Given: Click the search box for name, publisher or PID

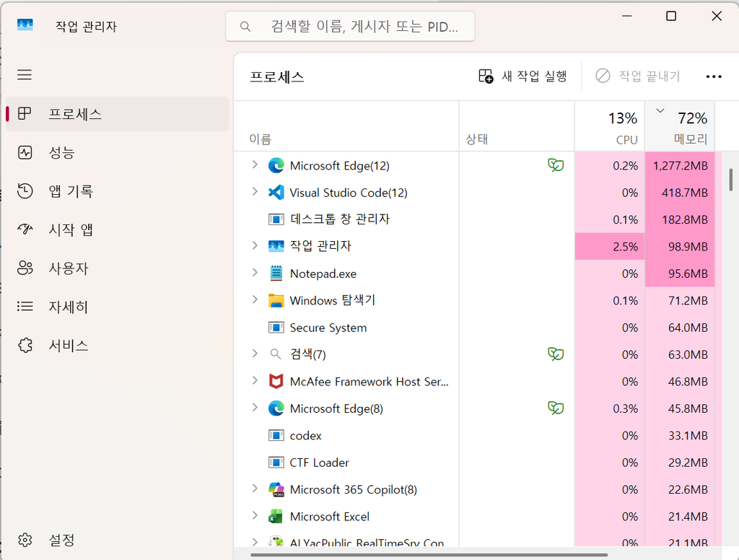Looking at the screenshot, I should pos(350,27).
